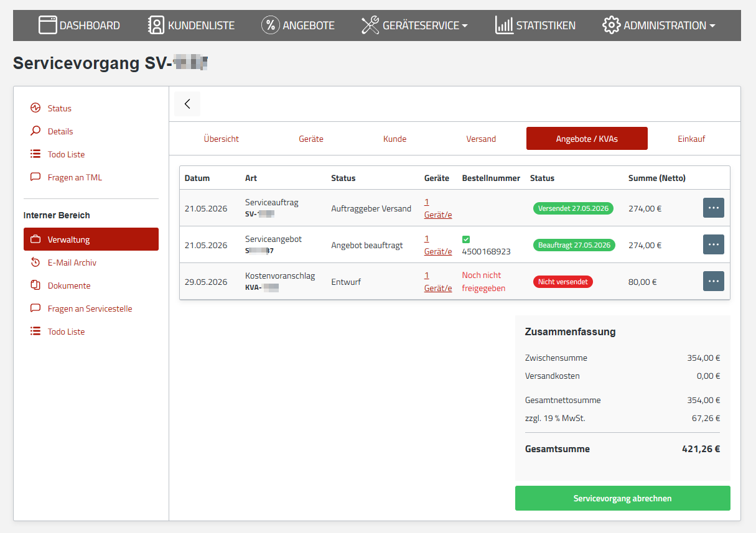Click the Versendet 27.05.2026 status badge
The image size is (756, 533).
coord(573,208)
